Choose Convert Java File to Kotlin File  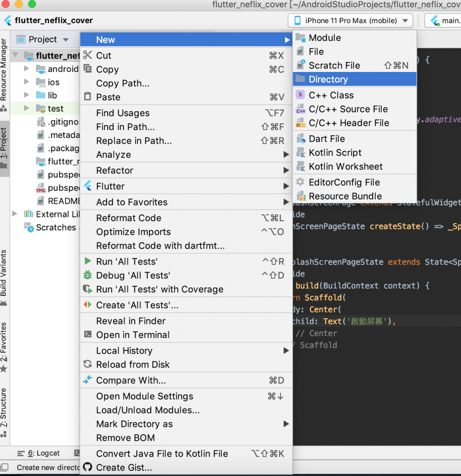pos(186,454)
